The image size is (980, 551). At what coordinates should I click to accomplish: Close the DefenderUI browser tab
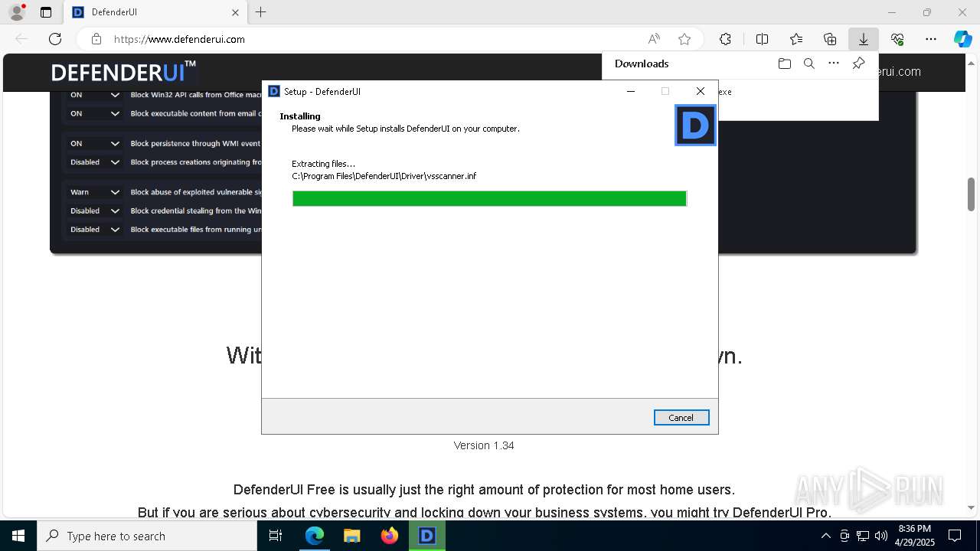235,12
